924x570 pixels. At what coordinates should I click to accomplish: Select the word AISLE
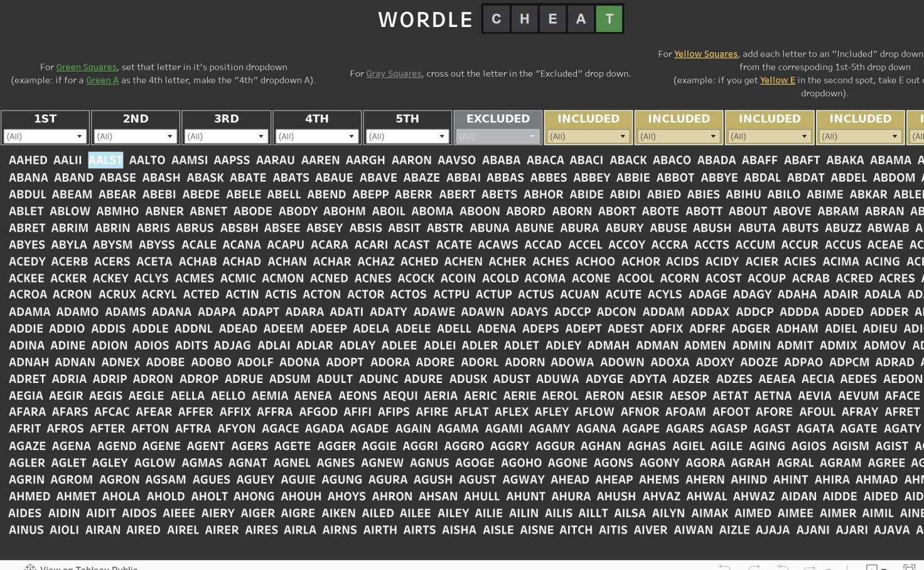[498, 530]
